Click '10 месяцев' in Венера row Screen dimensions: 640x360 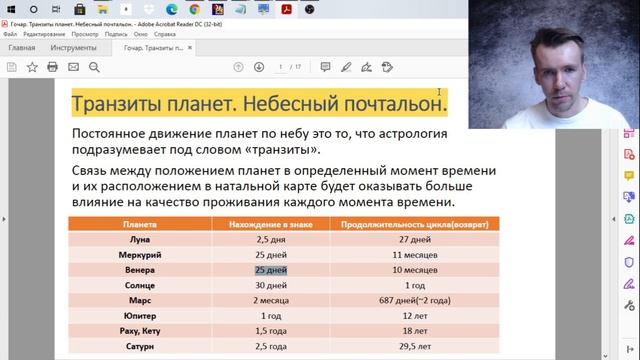click(415, 270)
